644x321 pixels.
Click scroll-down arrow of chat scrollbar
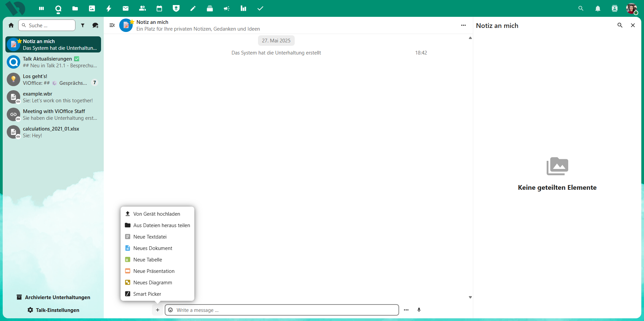(x=470, y=297)
